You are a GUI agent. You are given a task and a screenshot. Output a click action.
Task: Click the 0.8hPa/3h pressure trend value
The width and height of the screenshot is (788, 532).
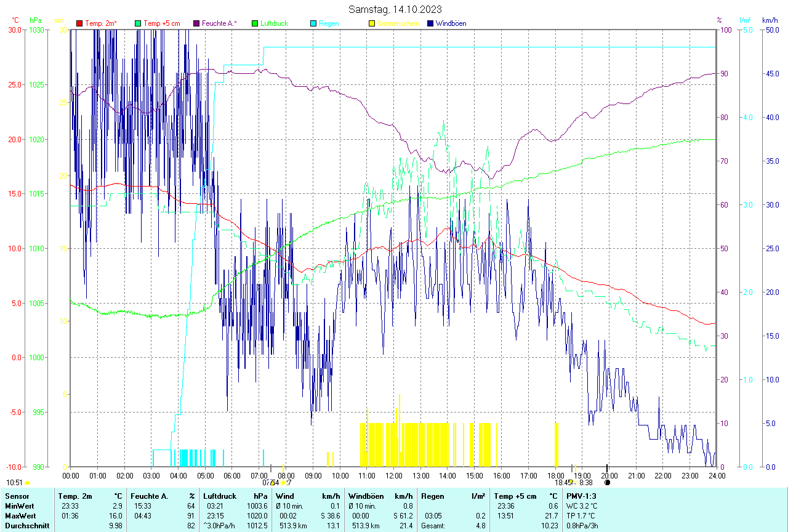click(582, 525)
